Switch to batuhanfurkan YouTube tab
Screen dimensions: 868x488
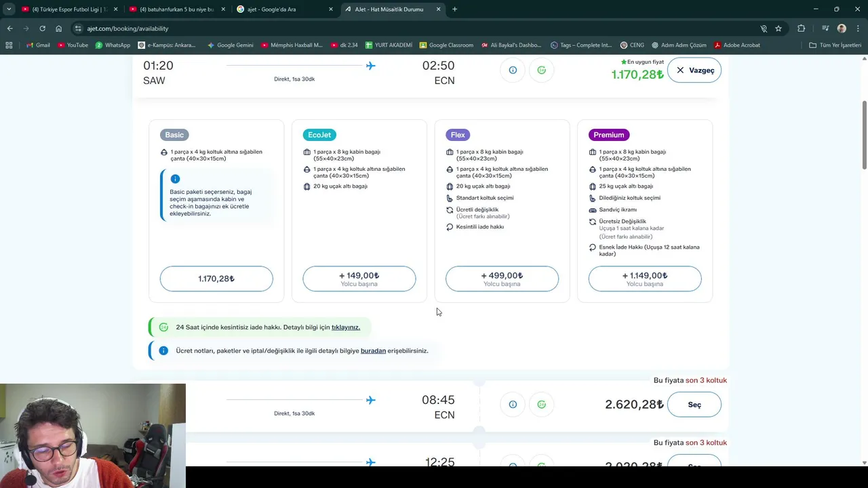pos(177,9)
